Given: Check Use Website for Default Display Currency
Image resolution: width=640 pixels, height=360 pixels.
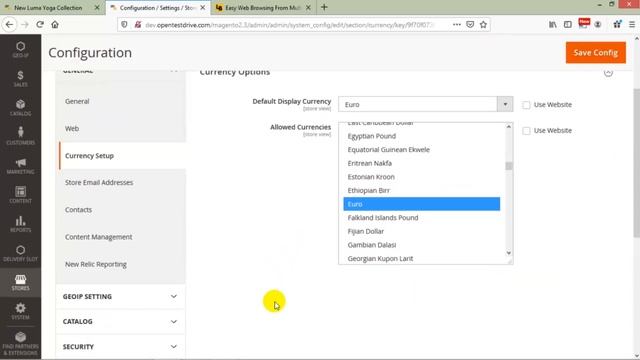Looking at the screenshot, I should (x=527, y=105).
